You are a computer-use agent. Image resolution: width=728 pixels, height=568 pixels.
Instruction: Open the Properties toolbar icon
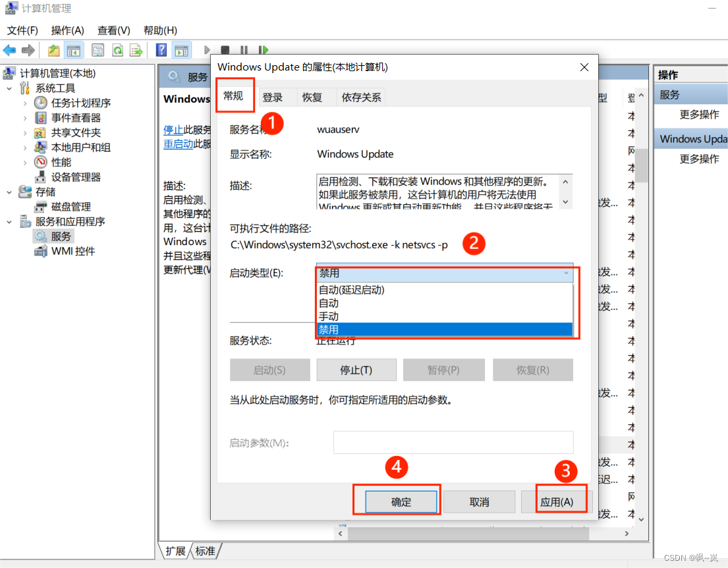point(98,50)
